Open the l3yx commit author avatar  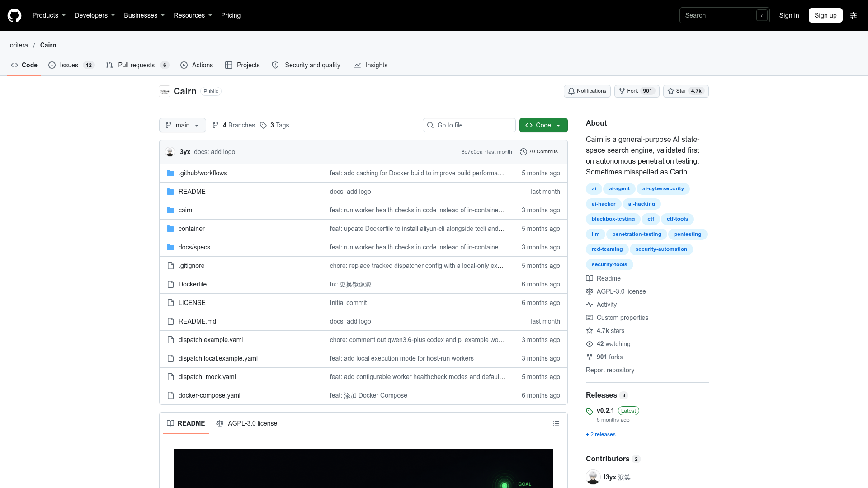[x=170, y=152]
